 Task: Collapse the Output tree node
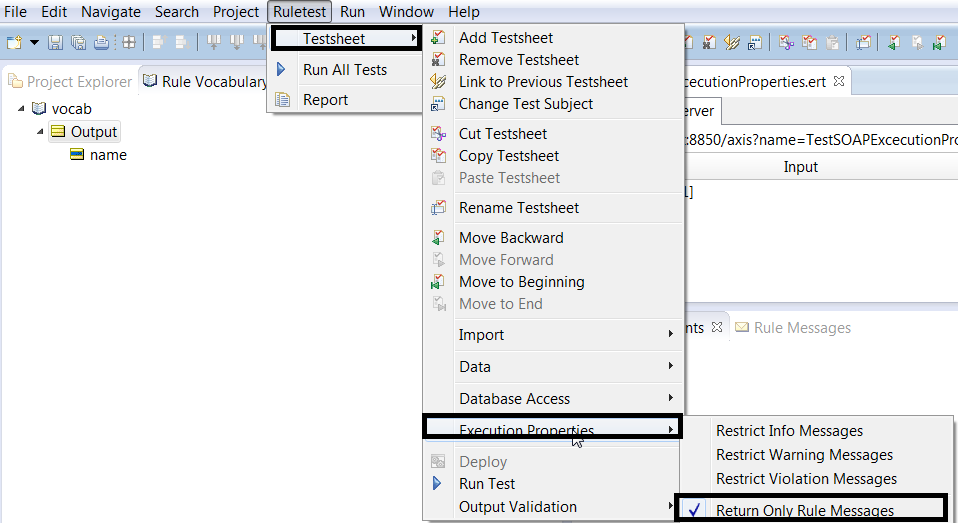[40, 131]
